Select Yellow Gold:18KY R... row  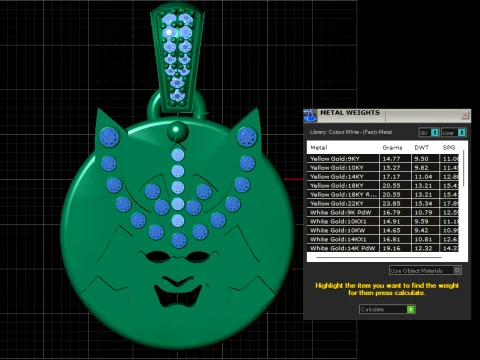[x=383, y=195]
